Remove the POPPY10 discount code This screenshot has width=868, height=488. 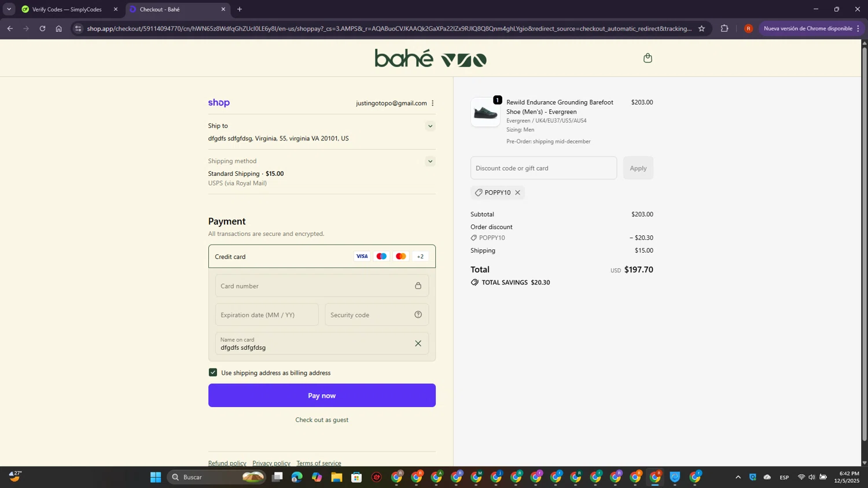coord(517,193)
